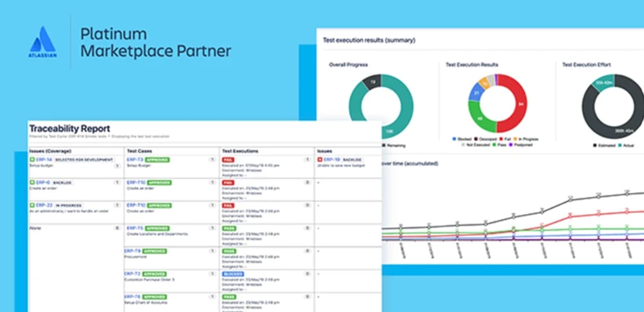The height and width of the screenshot is (312, 644).
Task: Open the ERP-T6 test case link
Action: coord(132,297)
